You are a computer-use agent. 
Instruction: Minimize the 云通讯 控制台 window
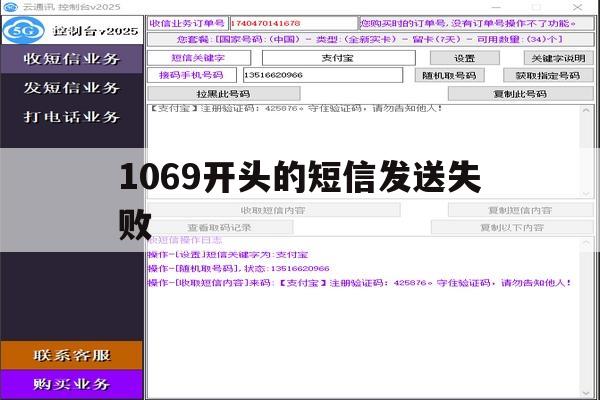coord(496,7)
